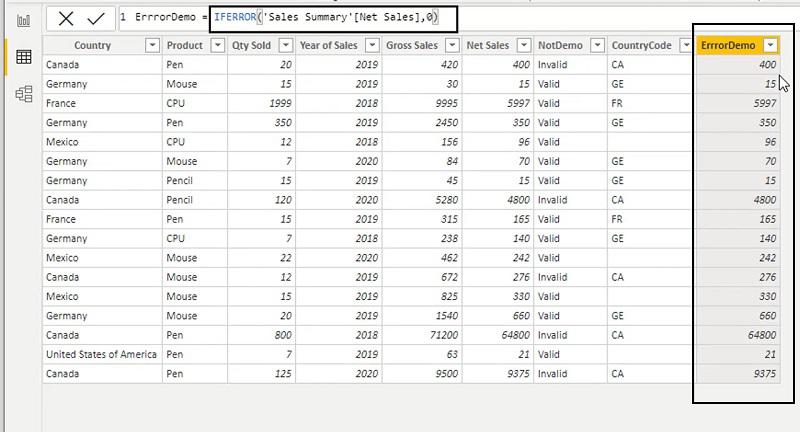Screen dimensions: 800x432
Task: Select the ErrrorDemo column header
Action: click(728, 45)
